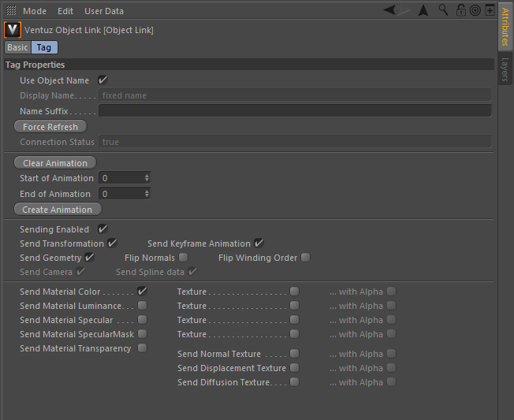
Task: Toggle the Send Material Color checkbox
Action: [142, 292]
